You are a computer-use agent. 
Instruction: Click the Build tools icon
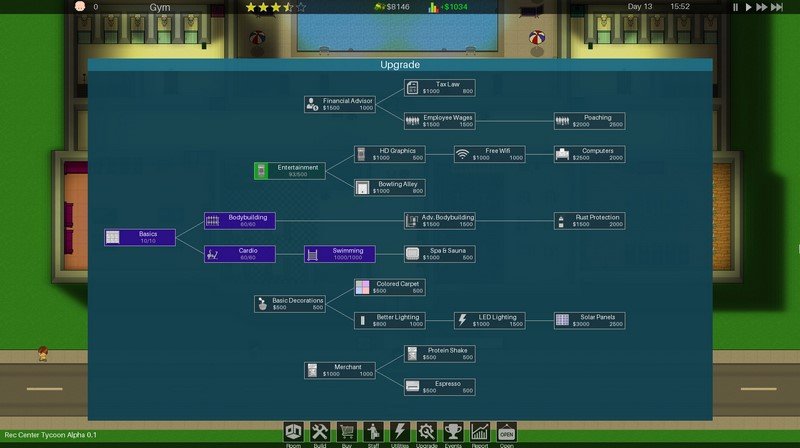pos(320,431)
